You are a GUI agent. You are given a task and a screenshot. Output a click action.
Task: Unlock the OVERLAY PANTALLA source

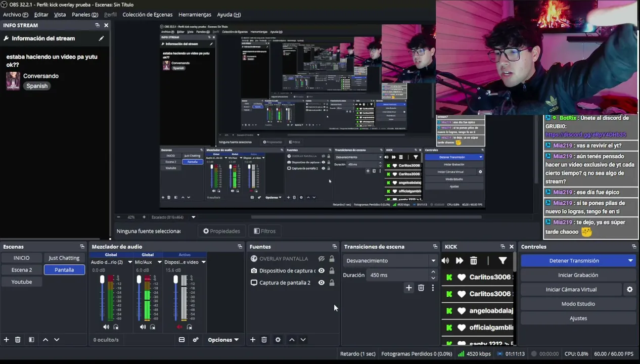tap(332, 259)
